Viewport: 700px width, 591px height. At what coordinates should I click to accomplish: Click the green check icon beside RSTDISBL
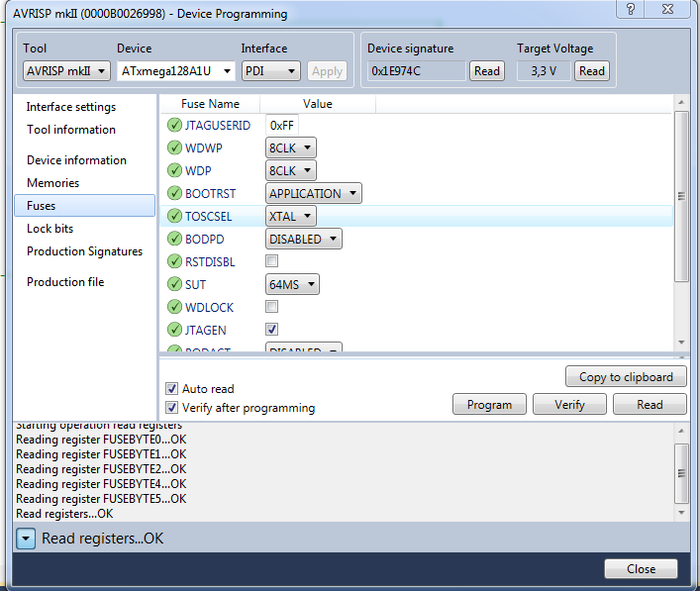pos(174,261)
